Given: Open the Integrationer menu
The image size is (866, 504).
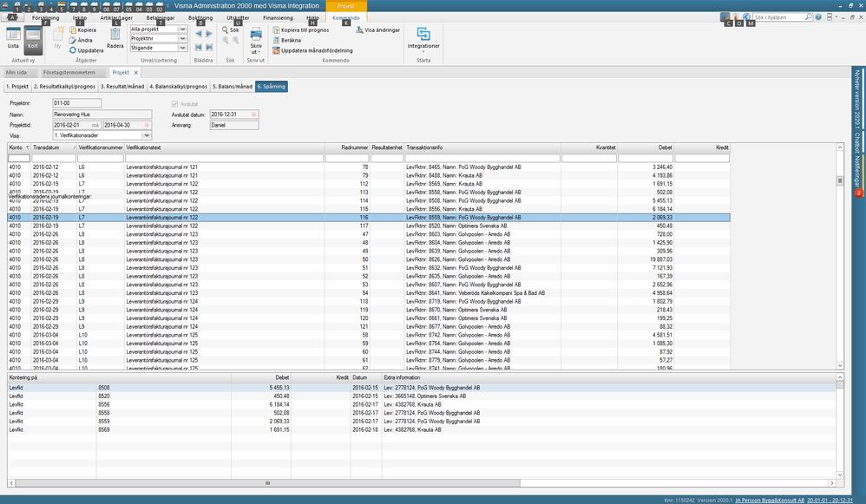Looking at the screenshot, I should click(x=423, y=38).
